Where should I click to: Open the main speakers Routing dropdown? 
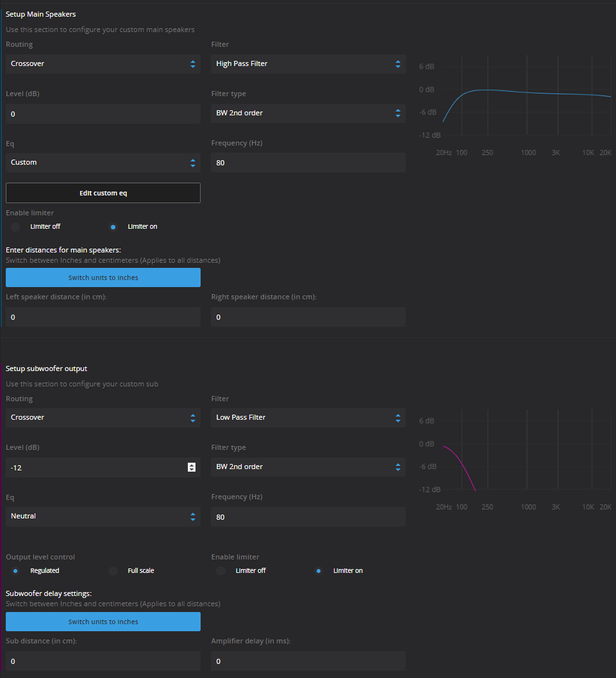coord(103,63)
